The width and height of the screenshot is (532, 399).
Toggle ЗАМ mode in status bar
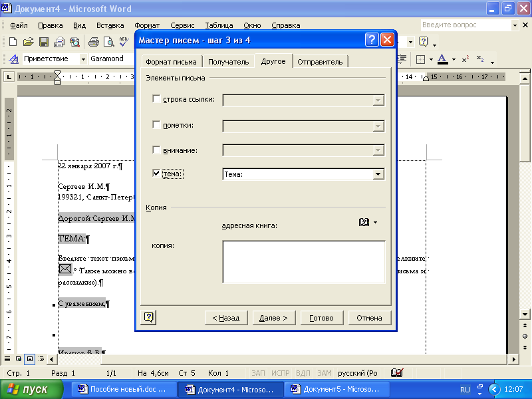(x=325, y=373)
